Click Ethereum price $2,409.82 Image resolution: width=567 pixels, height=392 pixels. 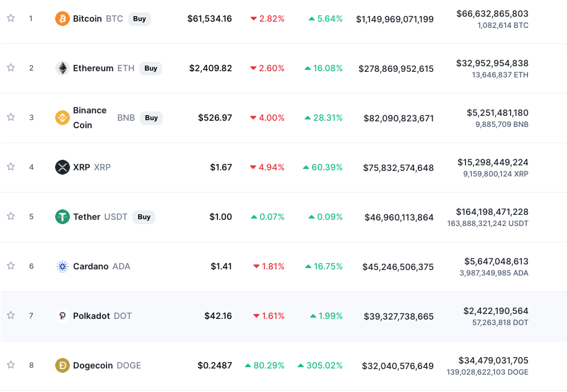[210, 68]
